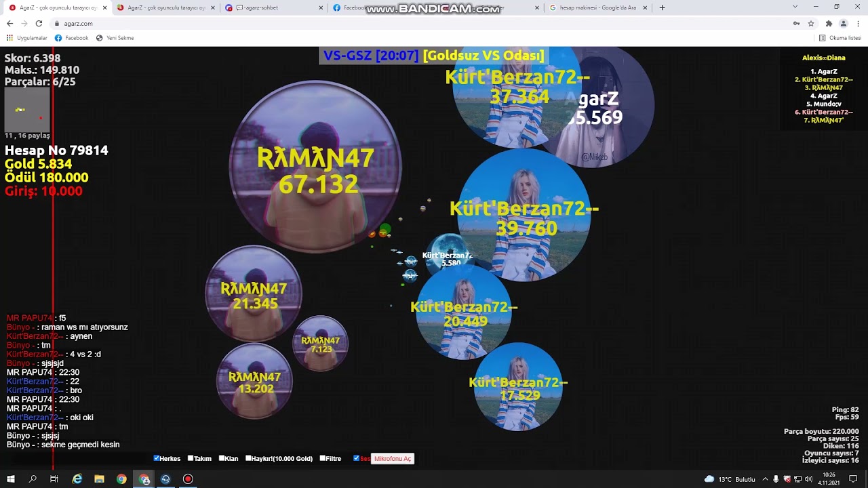The image size is (868, 488).
Task: Show hidden system tray icons
Action: pyautogui.click(x=766, y=479)
